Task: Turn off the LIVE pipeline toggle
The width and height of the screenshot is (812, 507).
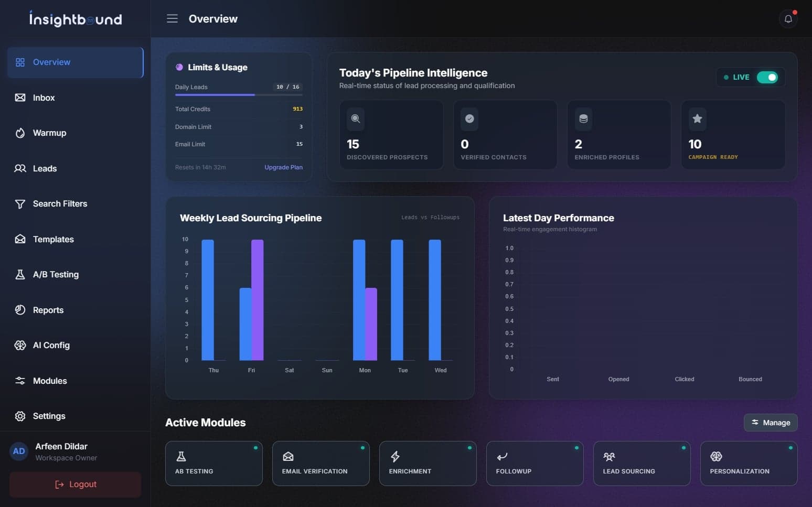Action: 767,77
